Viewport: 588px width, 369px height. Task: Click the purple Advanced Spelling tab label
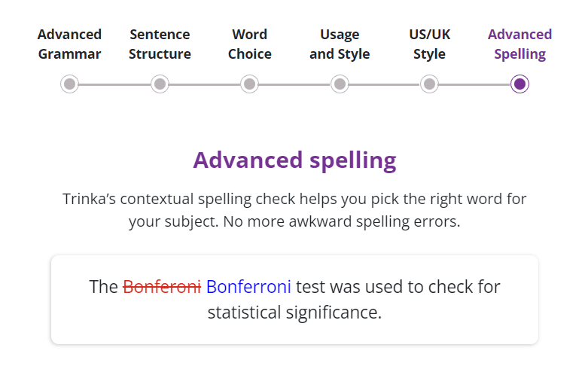click(519, 44)
